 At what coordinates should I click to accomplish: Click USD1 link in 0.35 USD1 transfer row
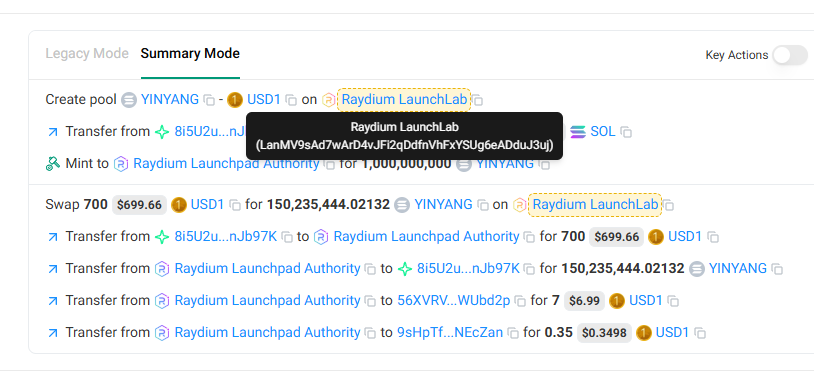(x=672, y=333)
